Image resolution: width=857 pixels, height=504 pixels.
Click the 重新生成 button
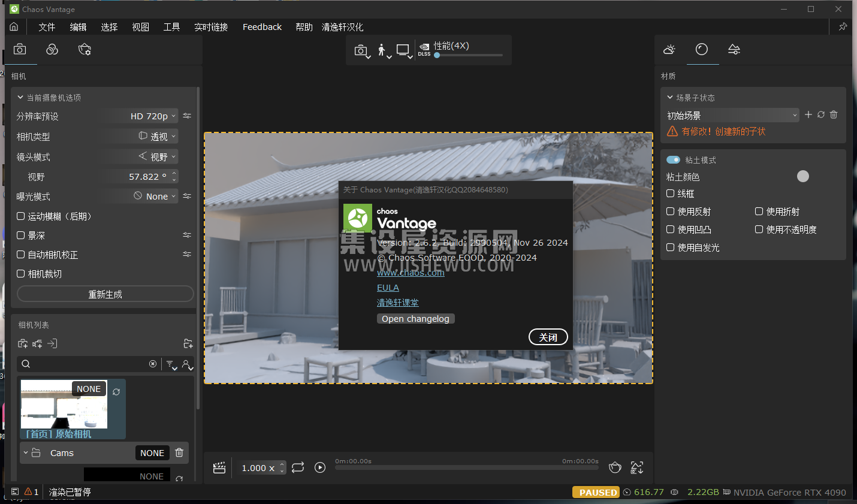(x=105, y=294)
